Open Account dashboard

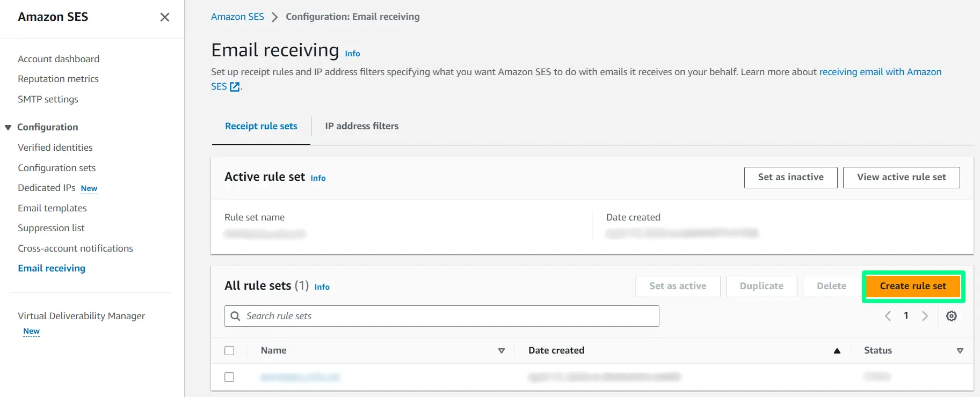point(59,59)
